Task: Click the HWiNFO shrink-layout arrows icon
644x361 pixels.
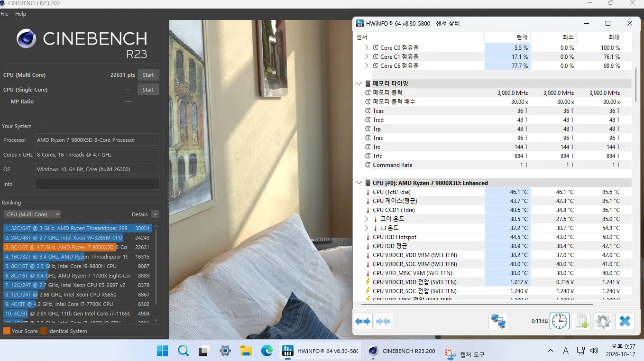Action: click(x=383, y=321)
